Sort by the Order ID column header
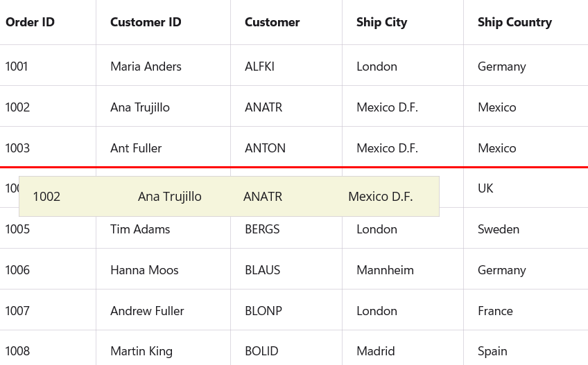This screenshot has width=588, height=365. coord(30,22)
